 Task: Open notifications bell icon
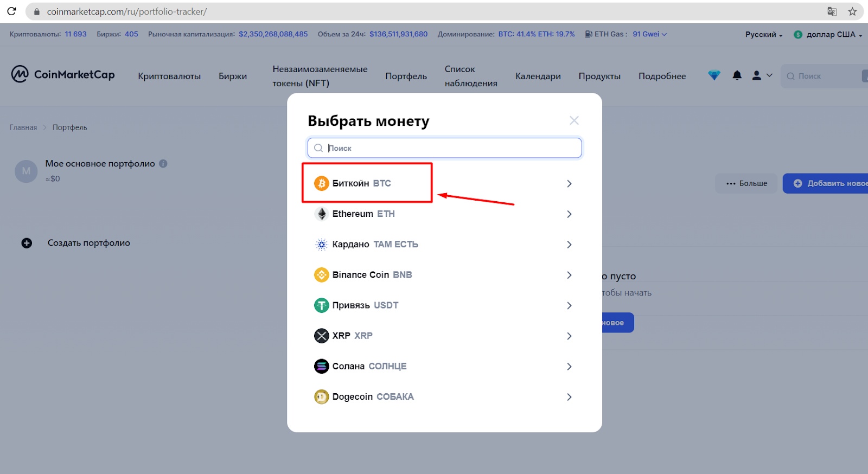(x=737, y=76)
